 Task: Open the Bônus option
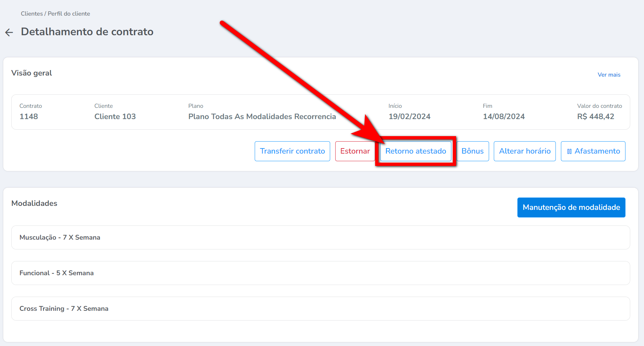click(472, 151)
